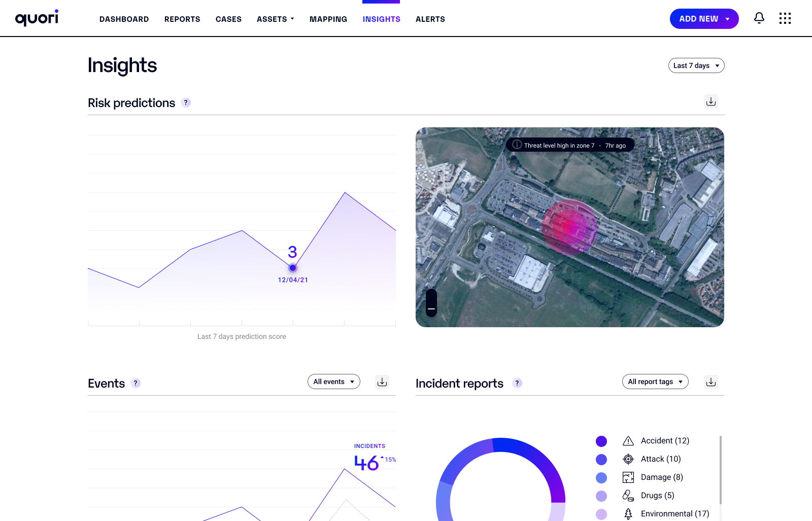Click the Quori logo
Viewport: 812px width, 521px height.
click(x=37, y=18)
